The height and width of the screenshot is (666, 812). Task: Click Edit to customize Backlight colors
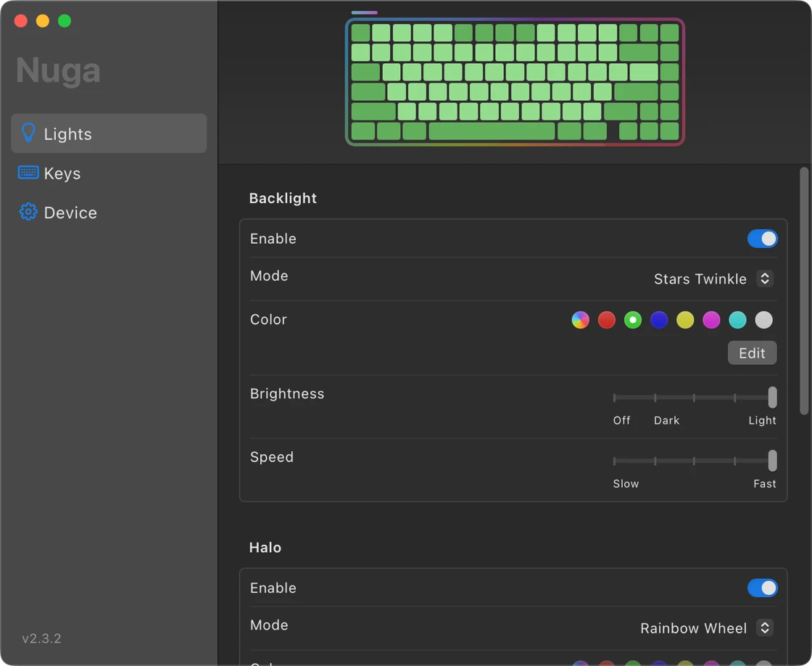[752, 353]
